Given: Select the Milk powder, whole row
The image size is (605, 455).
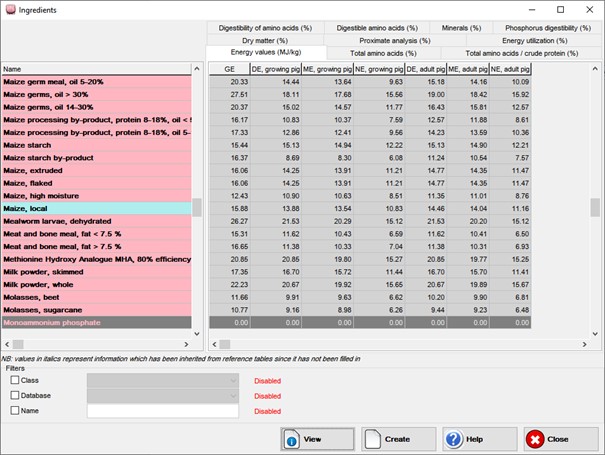Looking at the screenshot, I should [96, 285].
